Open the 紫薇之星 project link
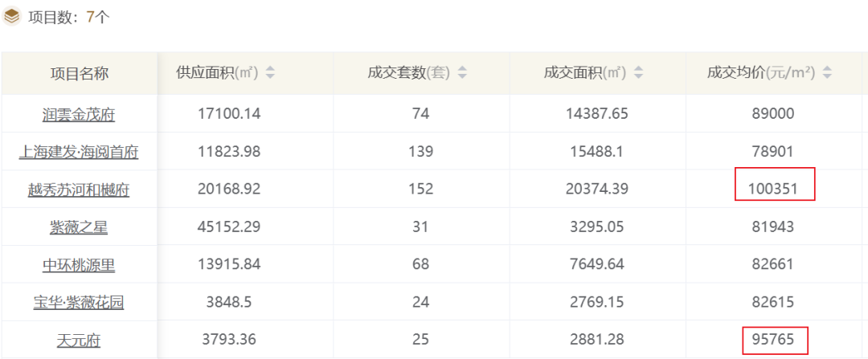 [79, 227]
